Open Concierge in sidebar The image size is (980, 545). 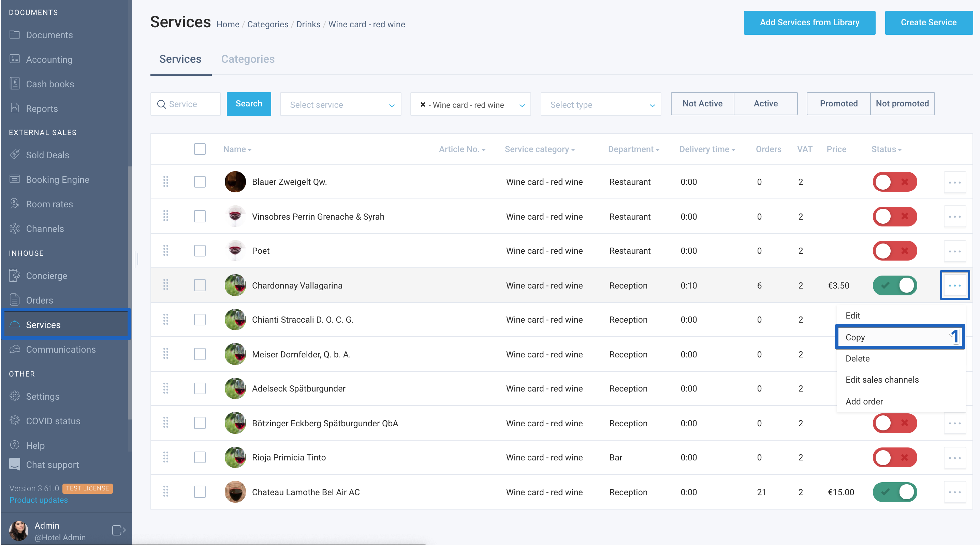click(46, 275)
